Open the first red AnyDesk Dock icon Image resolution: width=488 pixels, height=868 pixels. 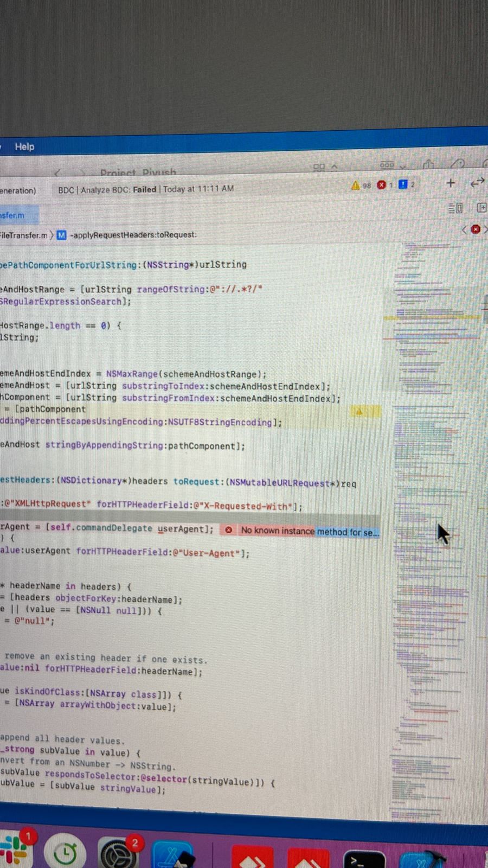point(252,857)
